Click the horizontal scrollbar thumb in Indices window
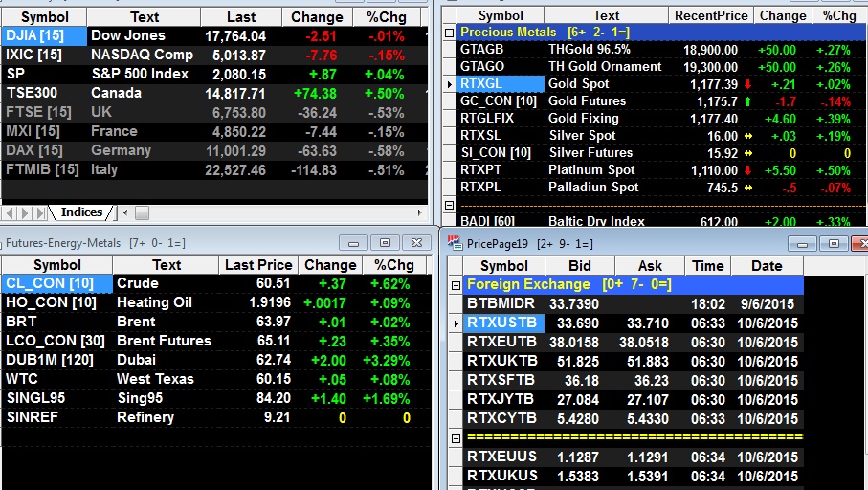The width and height of the screenshot is (868, 490). coord(142,212)
